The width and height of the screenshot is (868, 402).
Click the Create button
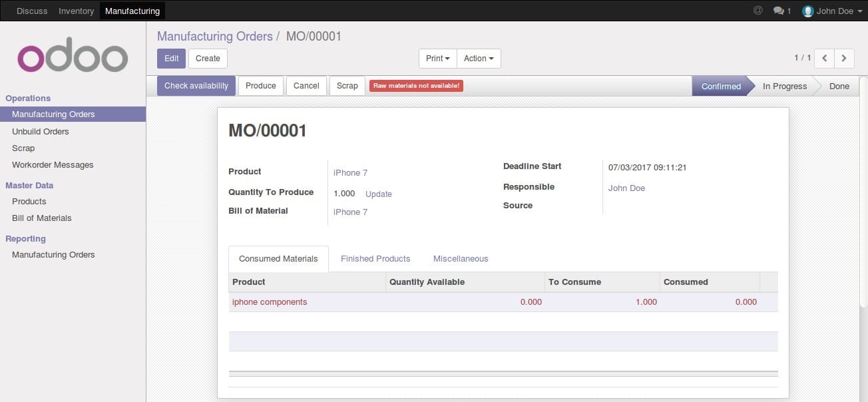[208, 59]
